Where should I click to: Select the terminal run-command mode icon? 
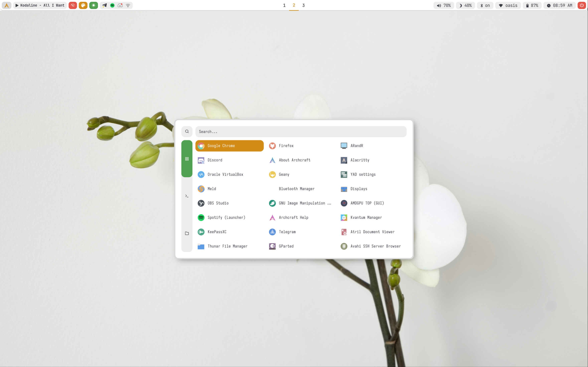(x=187, y=196)
